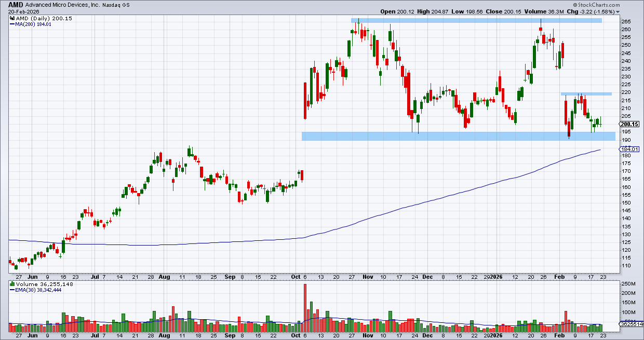The height and width of the screenshot is (340, 644).
Task: Click the tallest red volume bar in October
Action: tap(305, 308)
